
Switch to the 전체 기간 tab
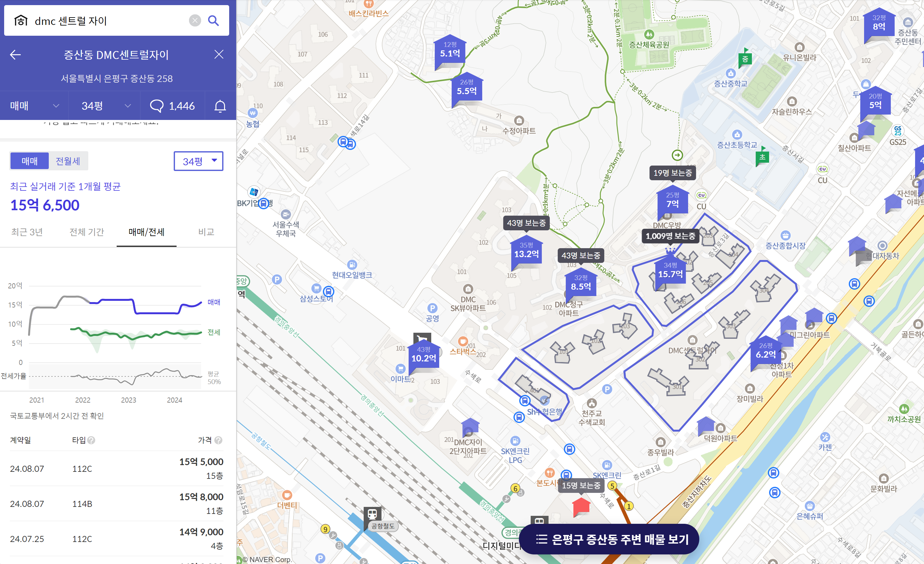tap(87, 232)
